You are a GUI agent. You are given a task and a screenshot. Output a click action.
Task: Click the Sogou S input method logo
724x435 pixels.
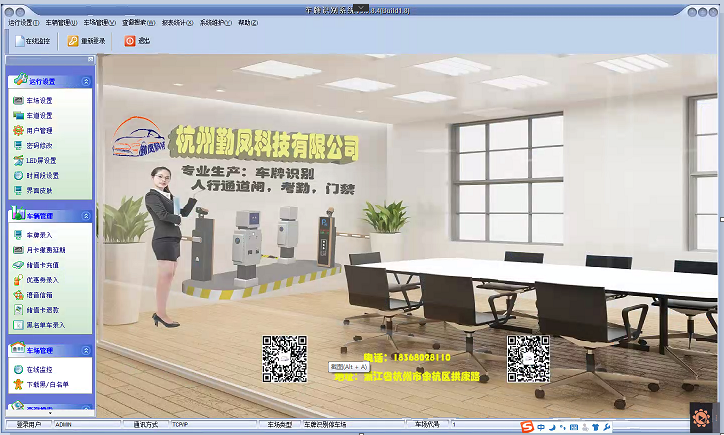(527, 427)
